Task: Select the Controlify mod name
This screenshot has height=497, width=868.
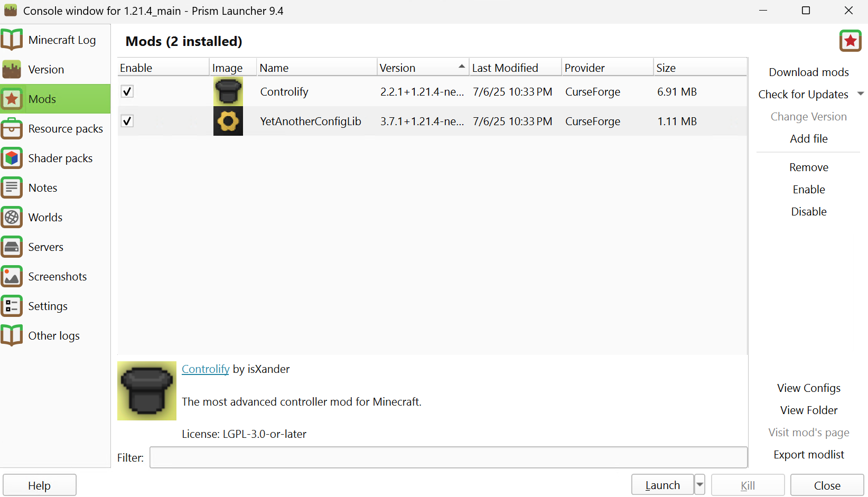Action: (284, 91)
